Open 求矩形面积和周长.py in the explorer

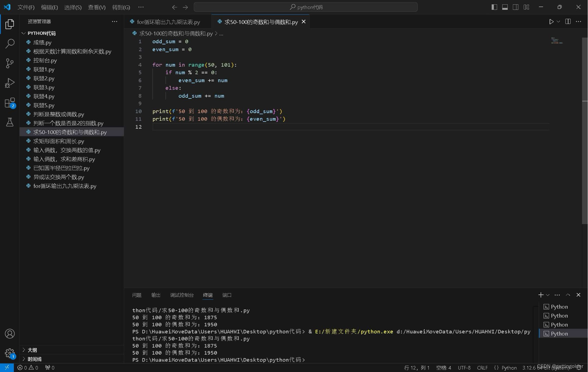[58, 141]
